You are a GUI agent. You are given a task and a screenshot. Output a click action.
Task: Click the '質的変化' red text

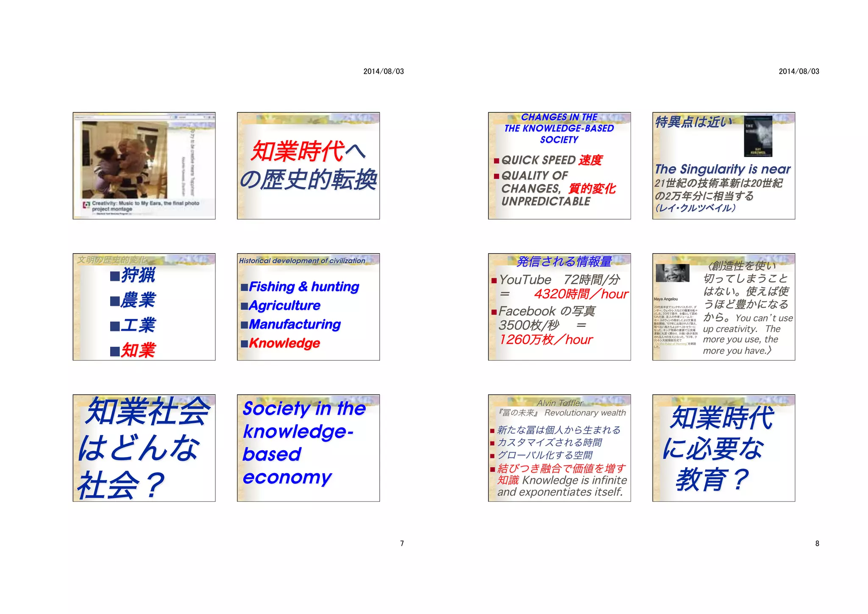point(592,189)
